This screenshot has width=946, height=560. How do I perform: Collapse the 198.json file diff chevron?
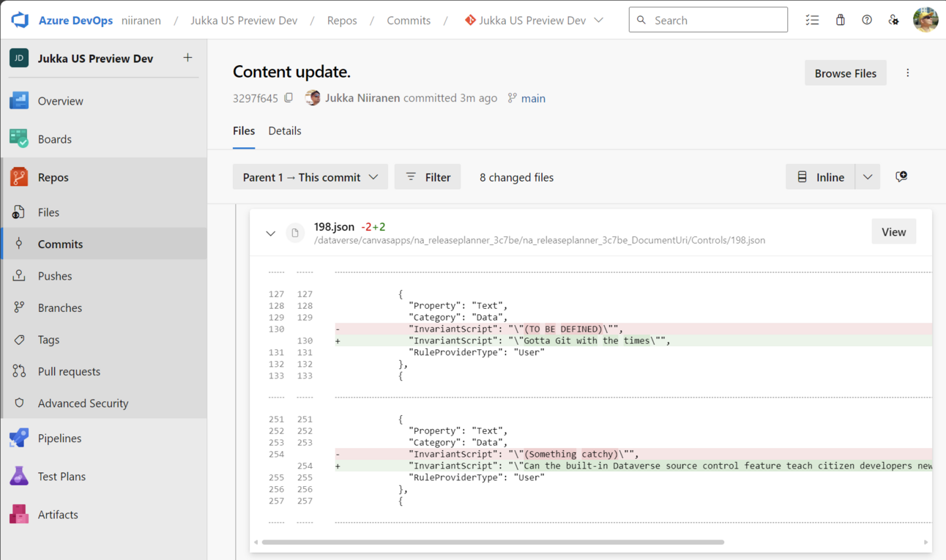click(271, 234)
